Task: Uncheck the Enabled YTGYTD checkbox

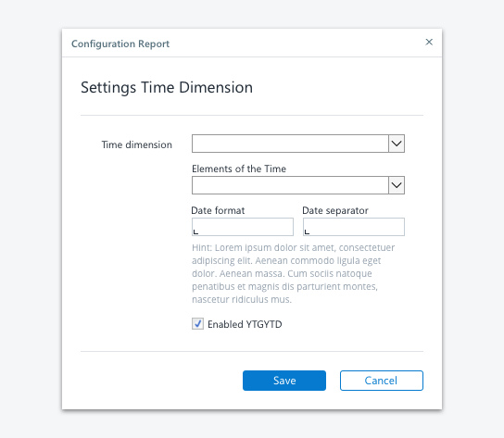Action: tap(197, 323)
